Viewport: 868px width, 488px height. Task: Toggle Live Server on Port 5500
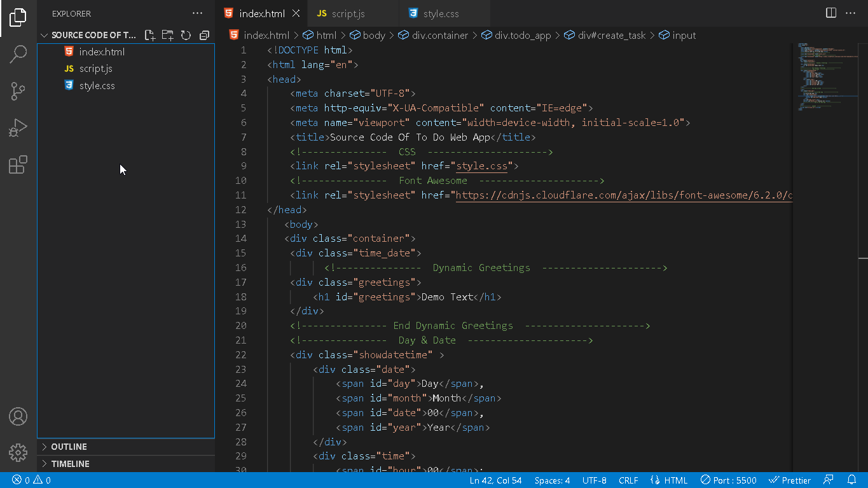tap(728, 480)
